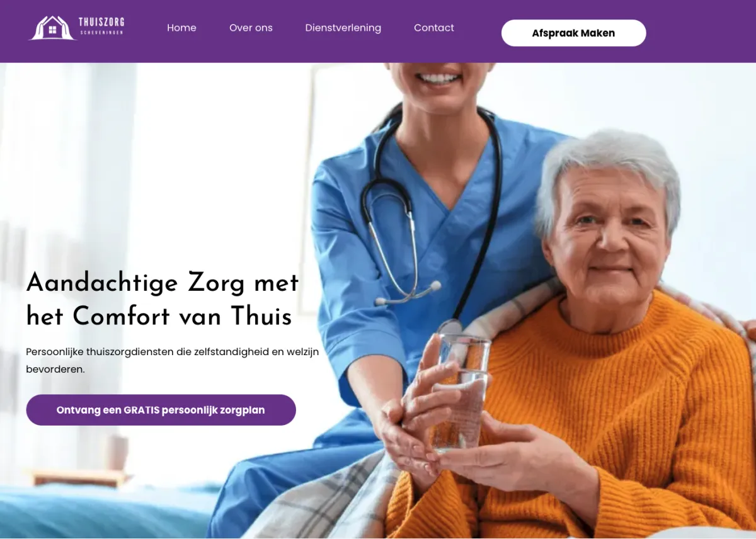Click the THUISZORG logo text
756x539 pixels.
pos(101,23)
